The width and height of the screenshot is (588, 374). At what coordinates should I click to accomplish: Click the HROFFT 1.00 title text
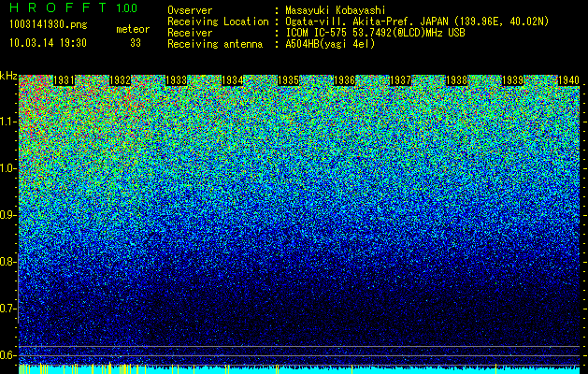coord(74,7)
